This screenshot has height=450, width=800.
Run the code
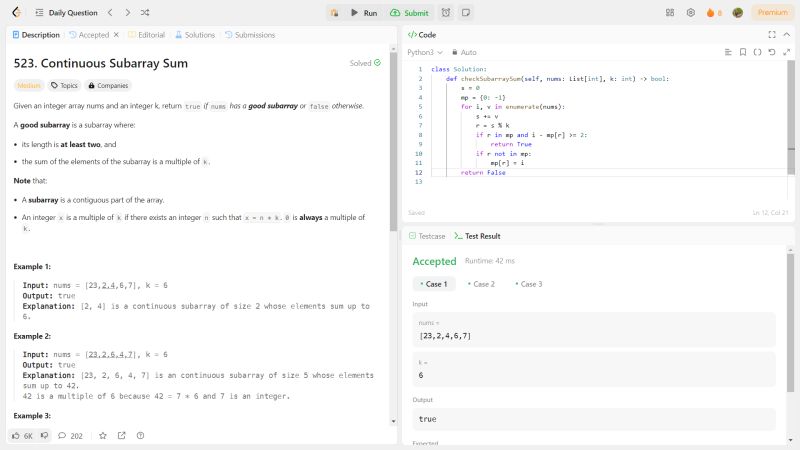coord(364,13)
